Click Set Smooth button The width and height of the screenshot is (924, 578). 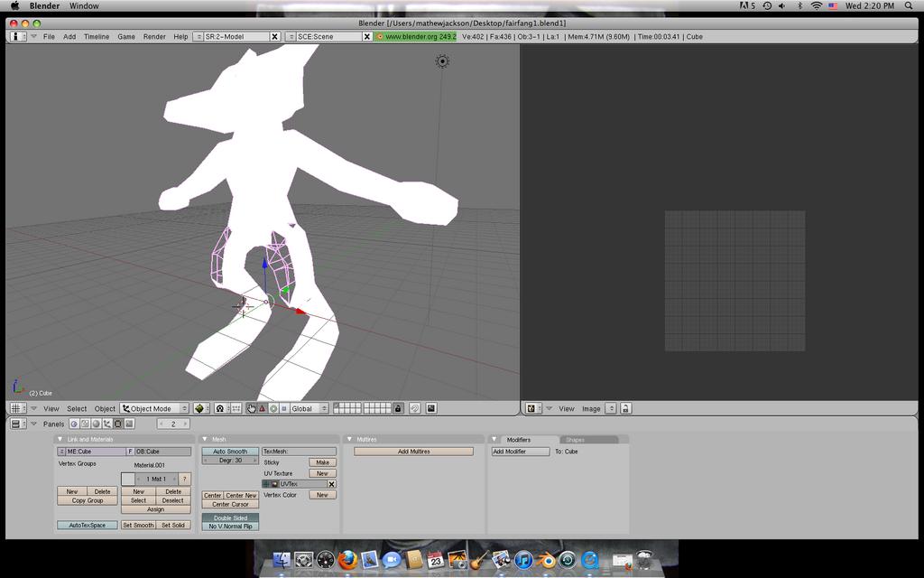[x=138, y=525]
